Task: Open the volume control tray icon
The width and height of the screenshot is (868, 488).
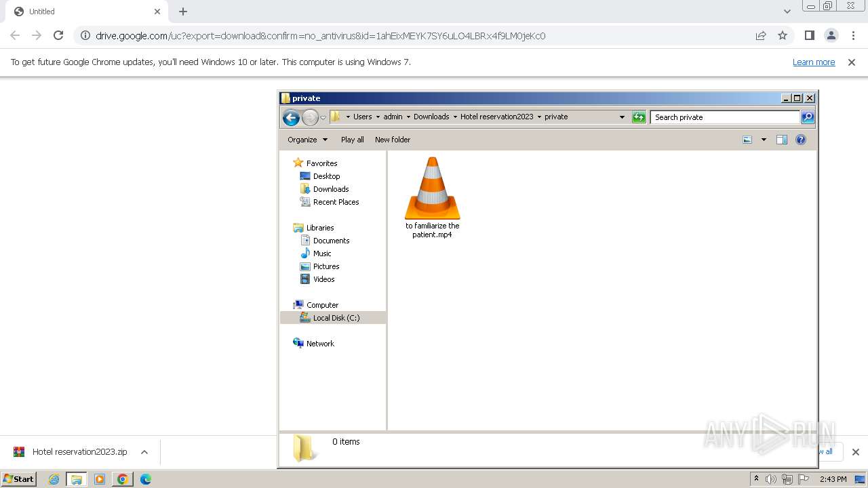Action: pyautogui.click(x=770, y=479)
